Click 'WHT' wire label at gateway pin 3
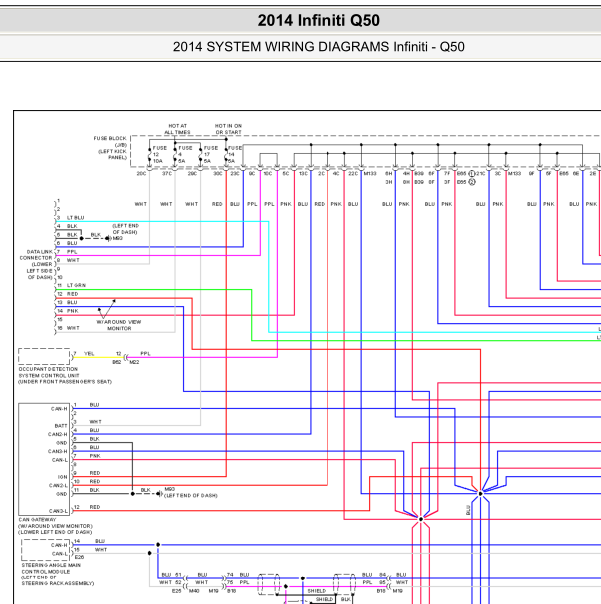601x604 pixels. 95,422
